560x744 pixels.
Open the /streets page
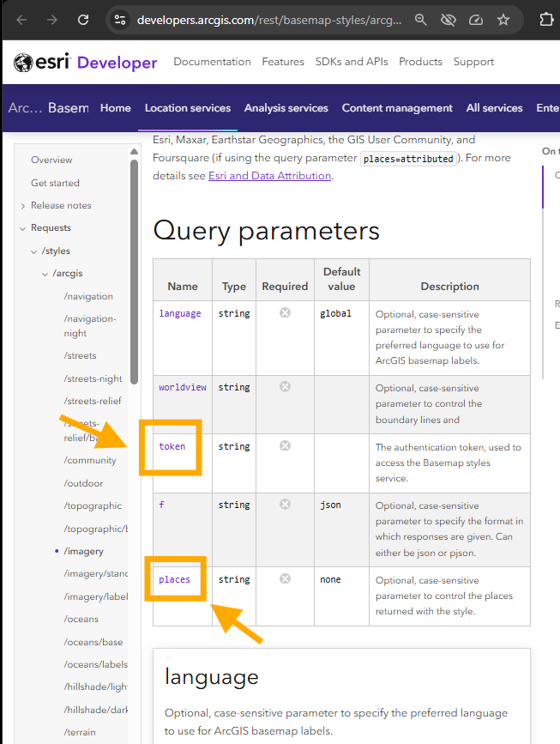click(x=80, y=355)
